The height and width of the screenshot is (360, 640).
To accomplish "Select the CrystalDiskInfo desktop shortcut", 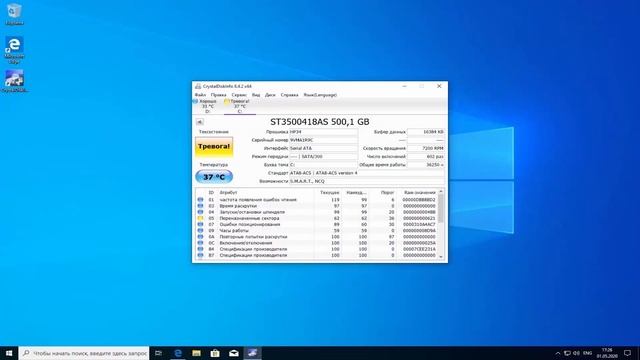I will click(x=15, y=81).
